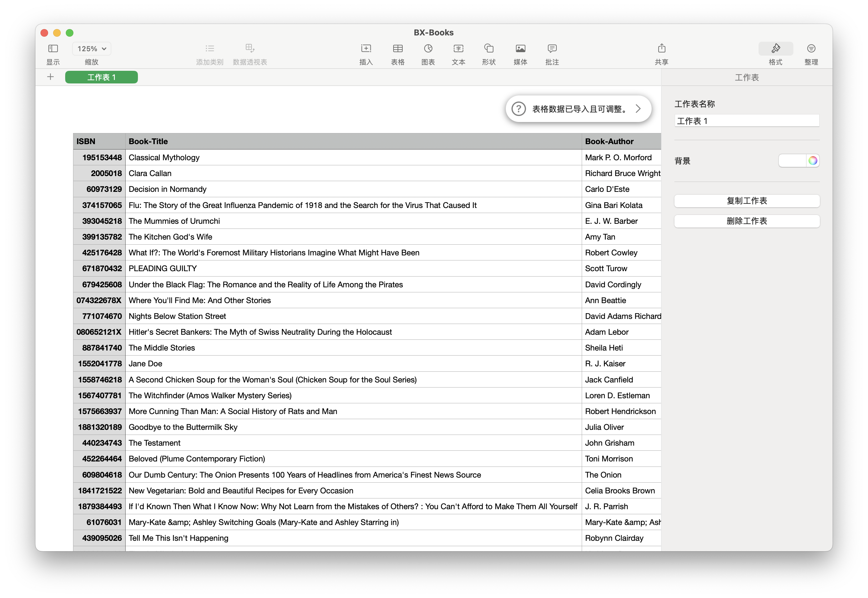This screenshot has width=868, height=598.
Task: Add a Comment (批注) via toolbar icon
Action: [552, 49]
